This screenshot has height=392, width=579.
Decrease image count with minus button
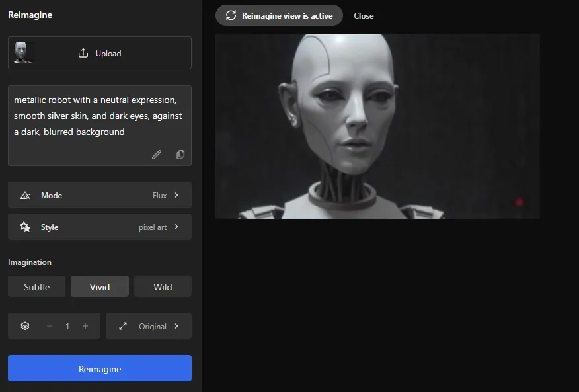pyautogui.click(x=50, y=326)
